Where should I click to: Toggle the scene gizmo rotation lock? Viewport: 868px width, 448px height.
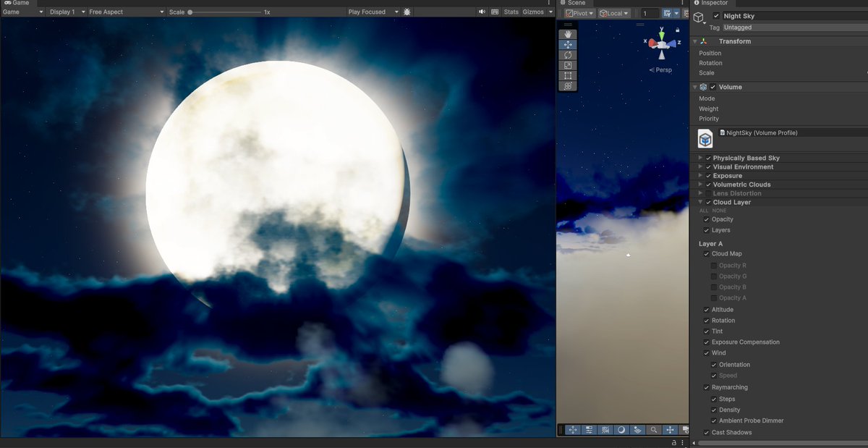click(x=678, y=30)
